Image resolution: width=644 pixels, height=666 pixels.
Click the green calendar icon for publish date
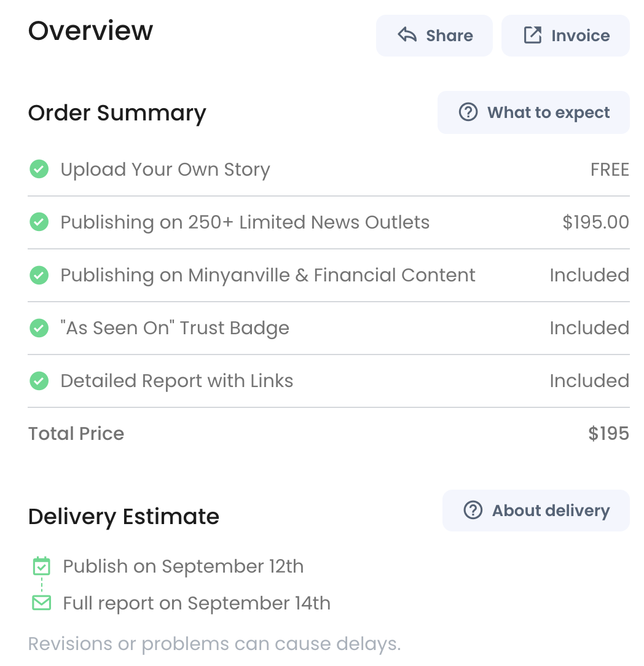(42, 566)
